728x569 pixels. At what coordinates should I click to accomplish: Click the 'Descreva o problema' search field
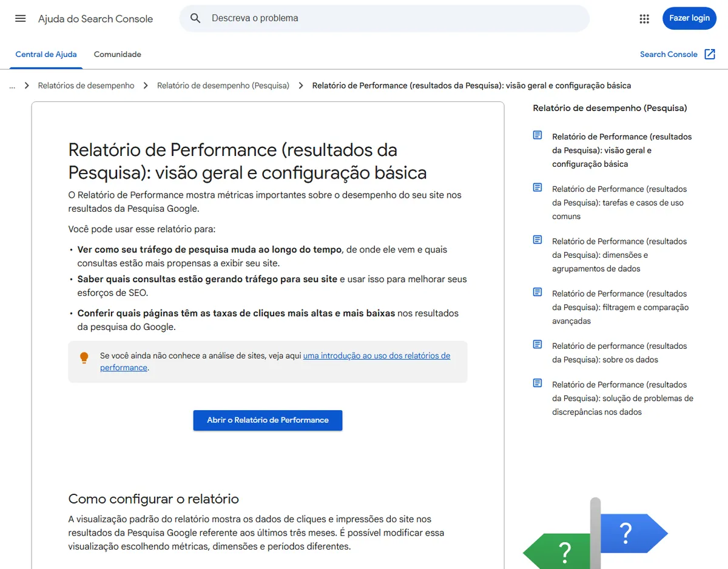[384, 18]
